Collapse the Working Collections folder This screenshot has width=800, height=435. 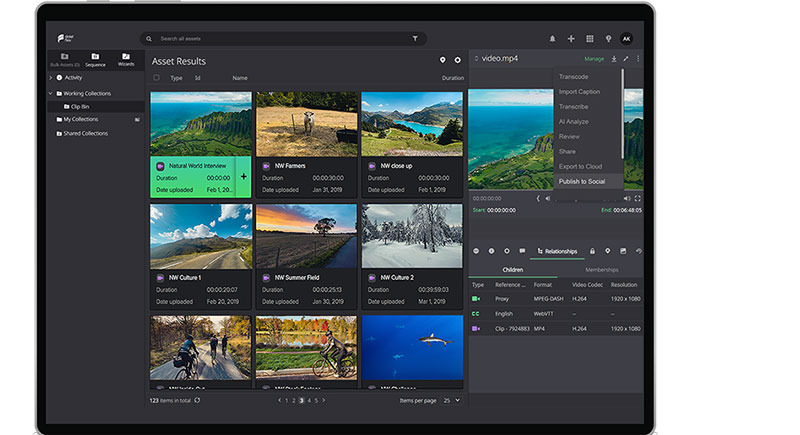coord(51,93)
